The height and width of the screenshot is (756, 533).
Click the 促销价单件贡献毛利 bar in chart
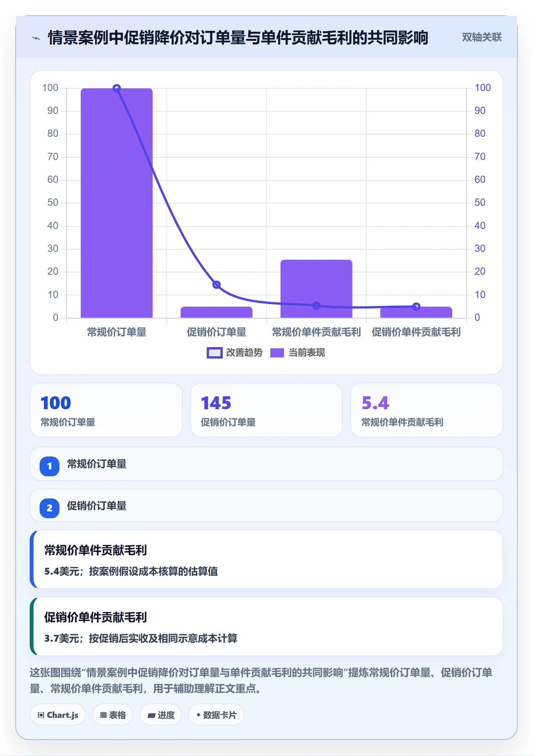[x=416, y=312]
